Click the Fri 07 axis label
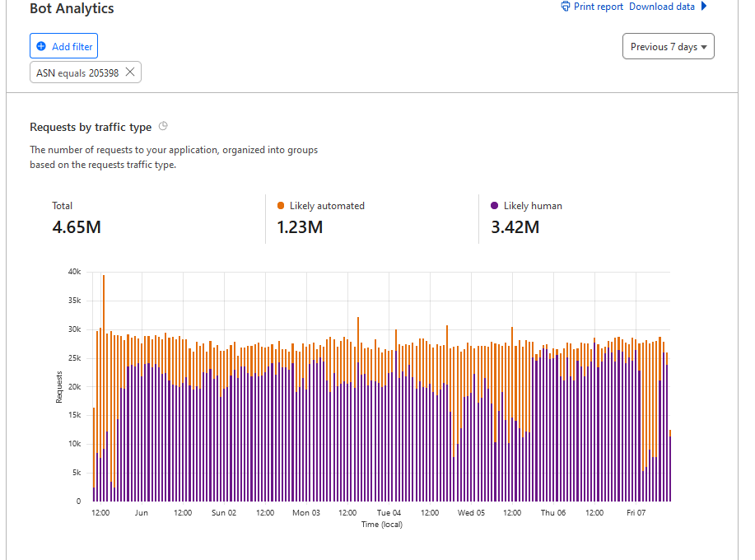755x560 pixels. [x=636, y=513]
